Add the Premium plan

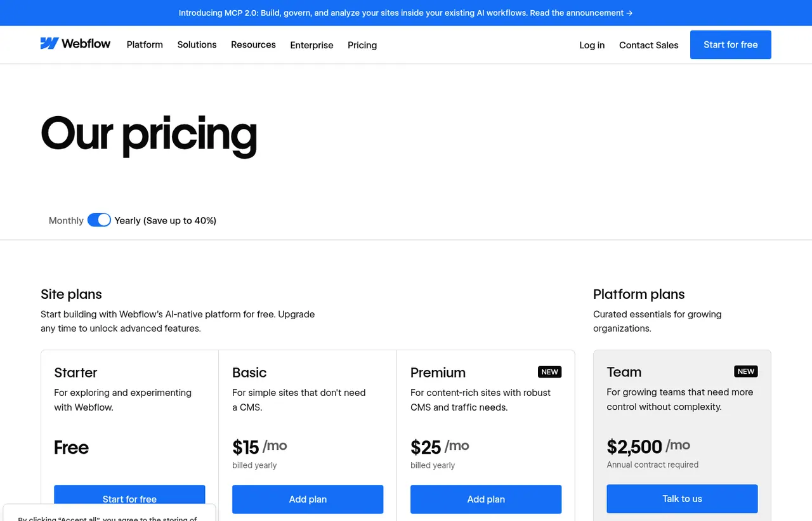pyautogui.click(x=486, y=499)
